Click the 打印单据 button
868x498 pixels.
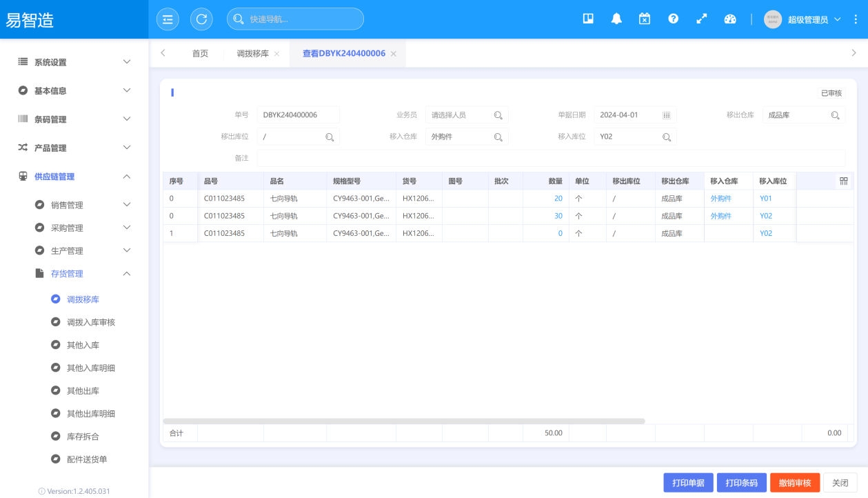pyautogui.click(x=688, y=483)
